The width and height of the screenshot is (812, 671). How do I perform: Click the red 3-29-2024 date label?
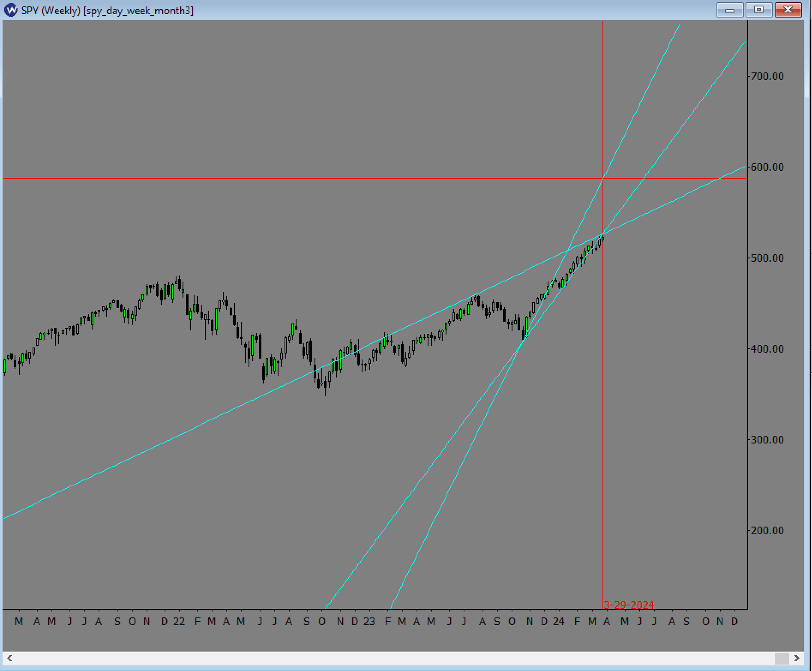[629, 605]
